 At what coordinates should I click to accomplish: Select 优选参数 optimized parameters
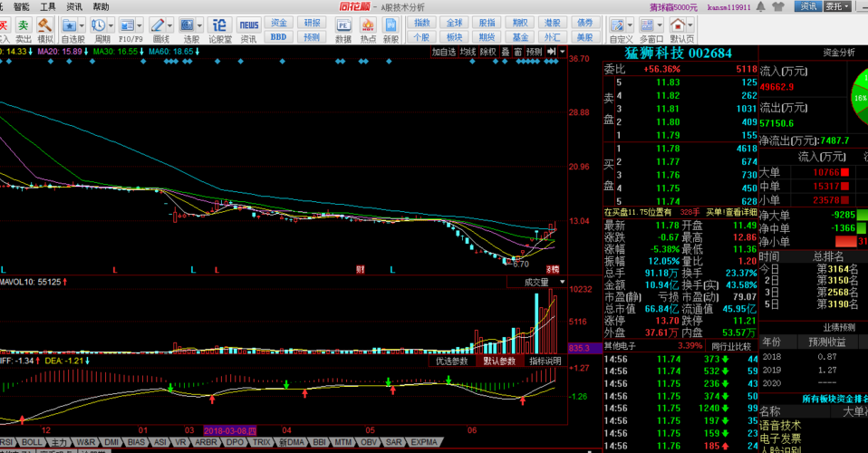(452, 361)
